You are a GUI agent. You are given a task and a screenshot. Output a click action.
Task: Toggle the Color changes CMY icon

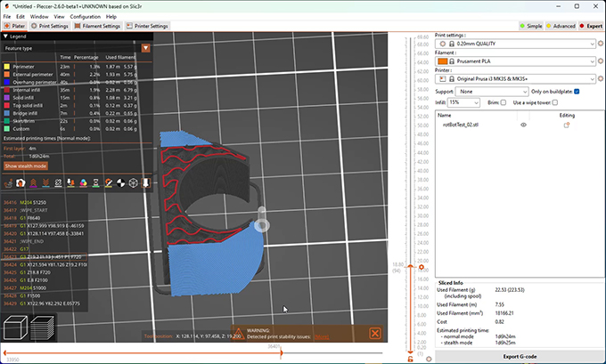(x=83, y=183)
